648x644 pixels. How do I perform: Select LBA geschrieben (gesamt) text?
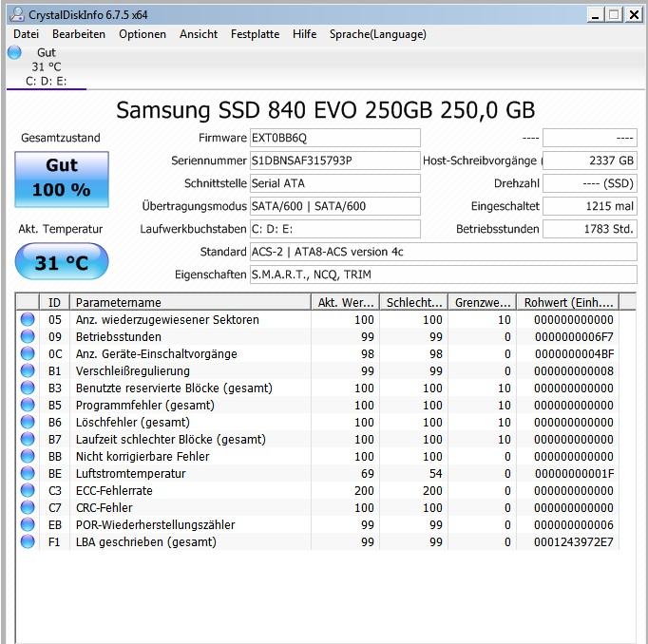pyautogui.click(x=146, y=542)
